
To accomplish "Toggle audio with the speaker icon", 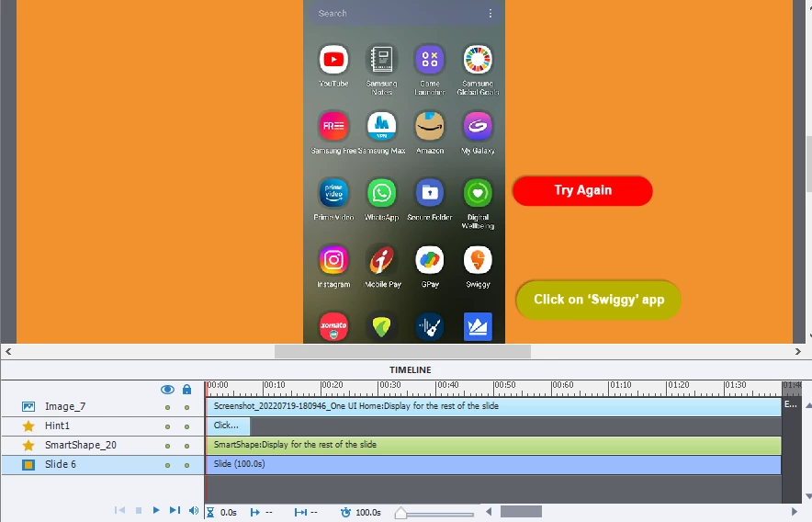I will (194, 511).
